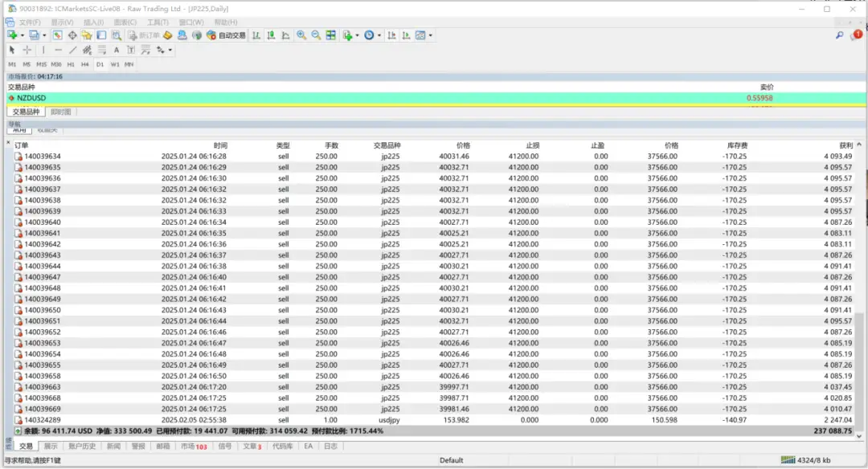Image resolution: width=868 pixels, height=469 pixels.
Task: Sort by the 库存费 column header
Action: click(x=737, y=145)
